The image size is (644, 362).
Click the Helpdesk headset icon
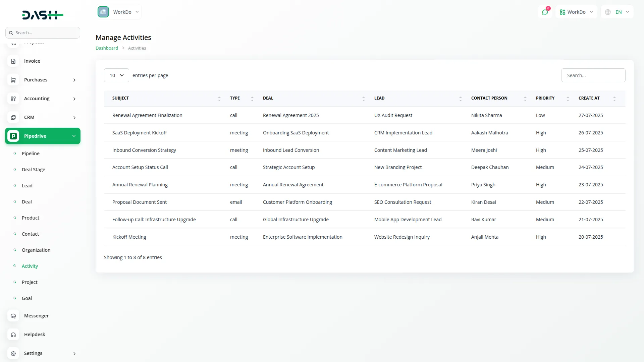(x=13, y=335)
